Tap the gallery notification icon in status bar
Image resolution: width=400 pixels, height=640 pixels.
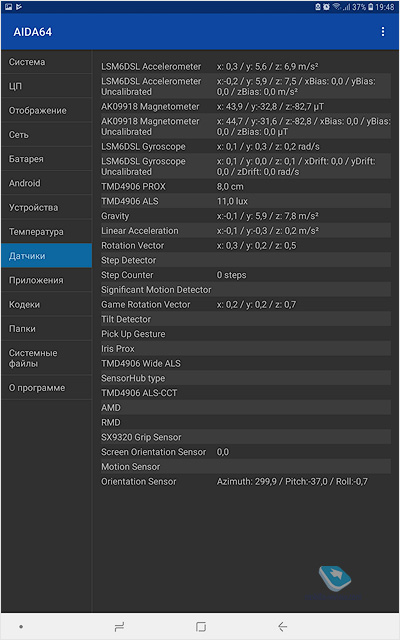(x=9, y=7)
